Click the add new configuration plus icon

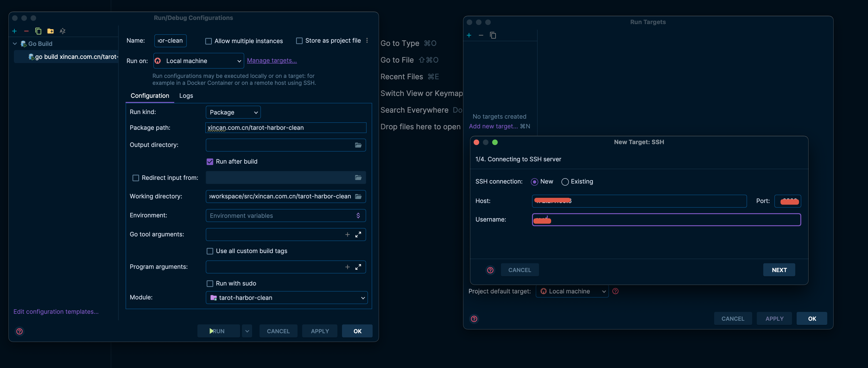pyautogui.click(x=15, y=31)
